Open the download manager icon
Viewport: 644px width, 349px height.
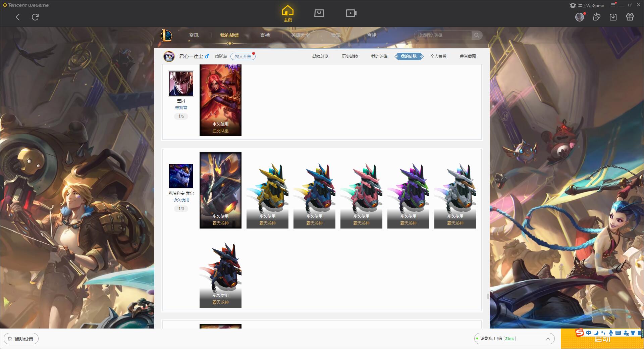pyautogui.click(x=613, y=17)
